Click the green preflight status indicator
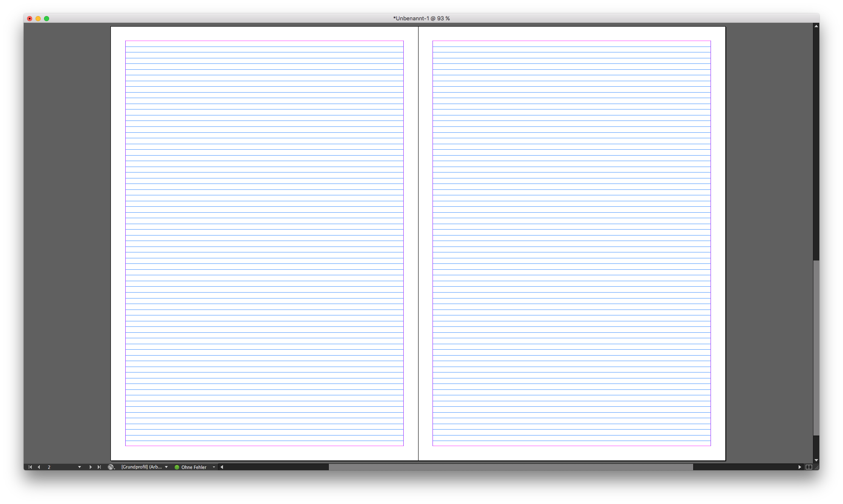 click(x=177, y=467)
